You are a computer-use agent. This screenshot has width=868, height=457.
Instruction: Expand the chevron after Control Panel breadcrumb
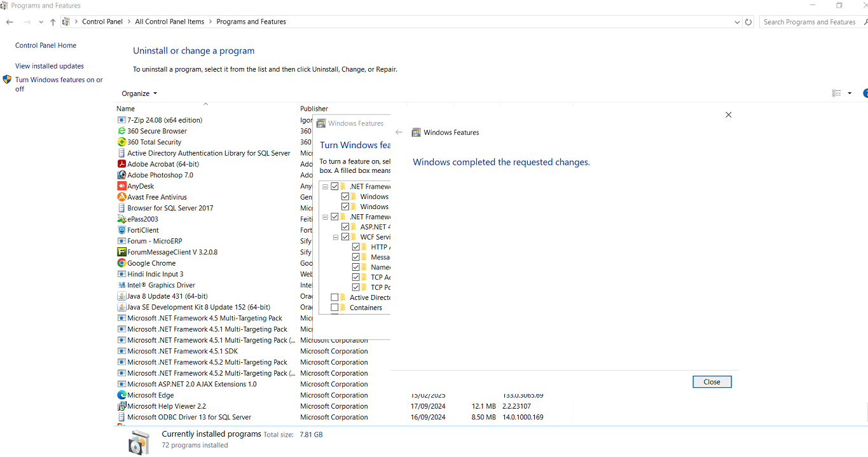[129, 22]
